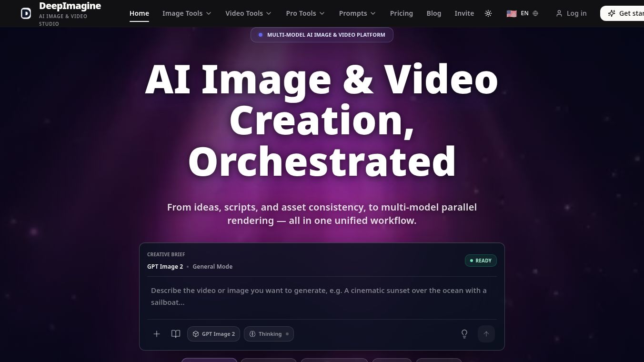Open the Invite link
The image size is (644, 362).
(x=464, y=13)
